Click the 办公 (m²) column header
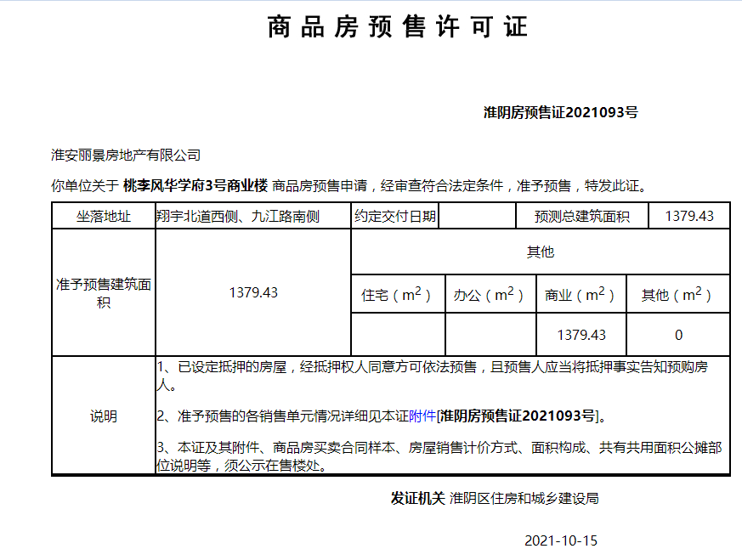This screenshot has width=742, height=560. tap(490, 294)
